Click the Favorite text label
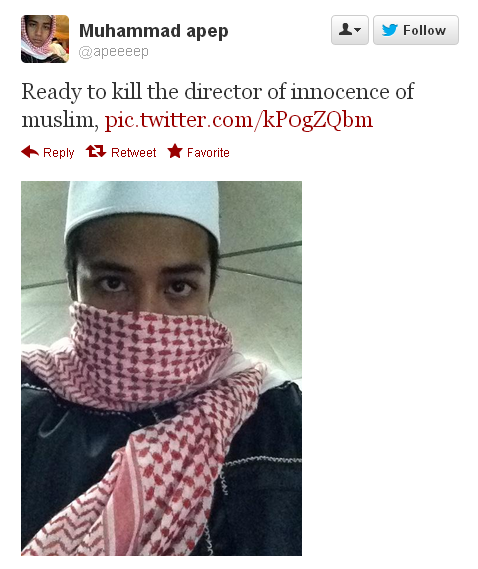The width and height of the screenshot is (478, 569). click(x=208, y=152)
